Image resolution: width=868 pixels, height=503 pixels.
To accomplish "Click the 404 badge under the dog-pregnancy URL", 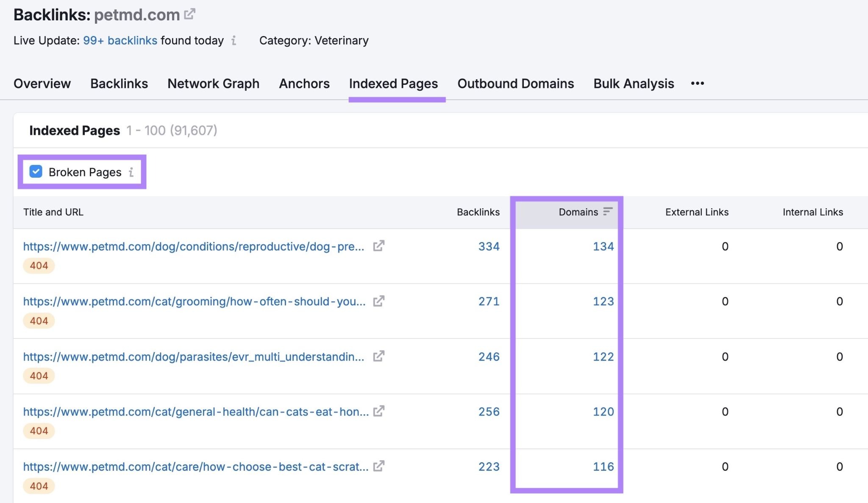I will click(x=38, y=265).
